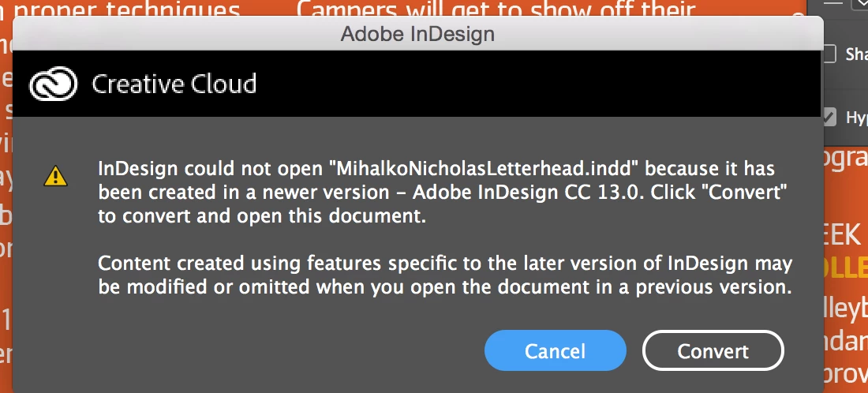Click the 'Creative Cloud' banner text
The image size is (868, 393).
tap(174, 84)
